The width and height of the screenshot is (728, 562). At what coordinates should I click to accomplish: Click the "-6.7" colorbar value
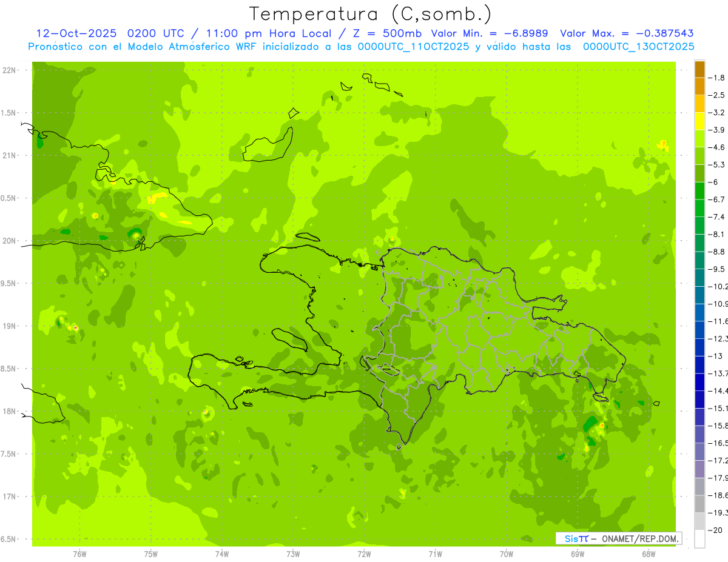coord(716,199)
